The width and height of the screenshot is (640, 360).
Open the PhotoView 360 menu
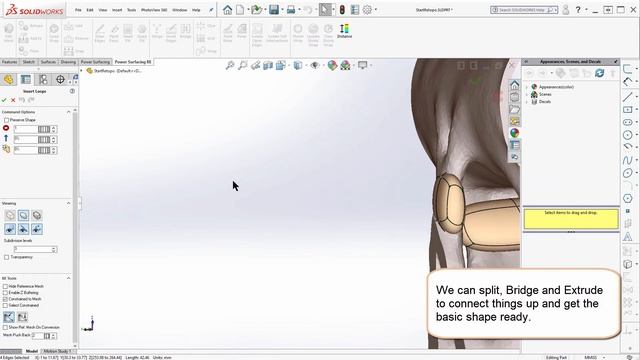pyautogui.click(x=154, y=10)
